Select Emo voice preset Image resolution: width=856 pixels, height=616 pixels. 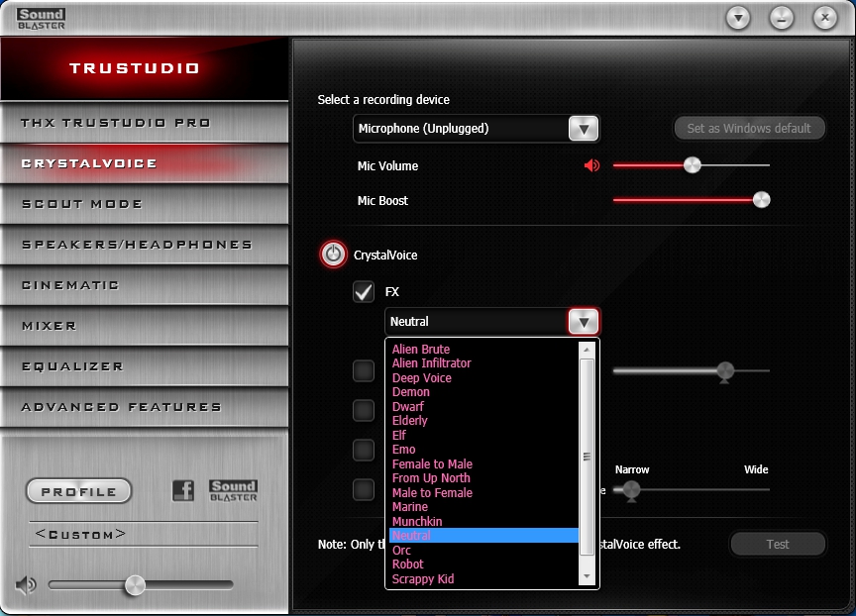click(x=403, y=450)
